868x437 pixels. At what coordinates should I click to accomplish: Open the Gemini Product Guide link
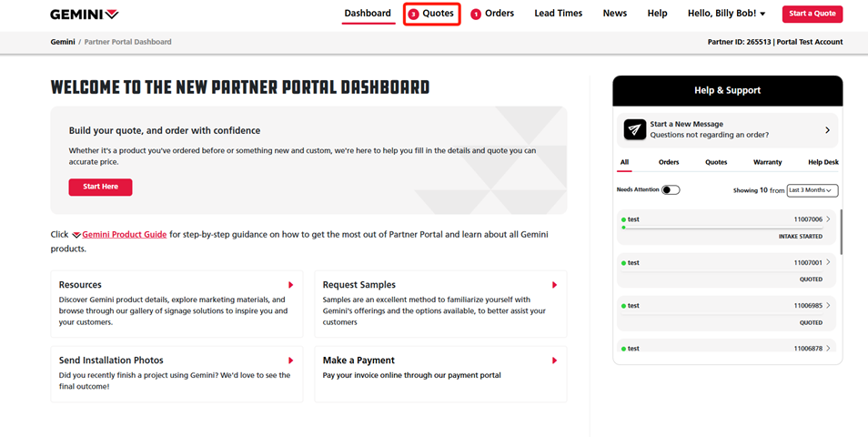pyautogui.click(x=124, y=234)
